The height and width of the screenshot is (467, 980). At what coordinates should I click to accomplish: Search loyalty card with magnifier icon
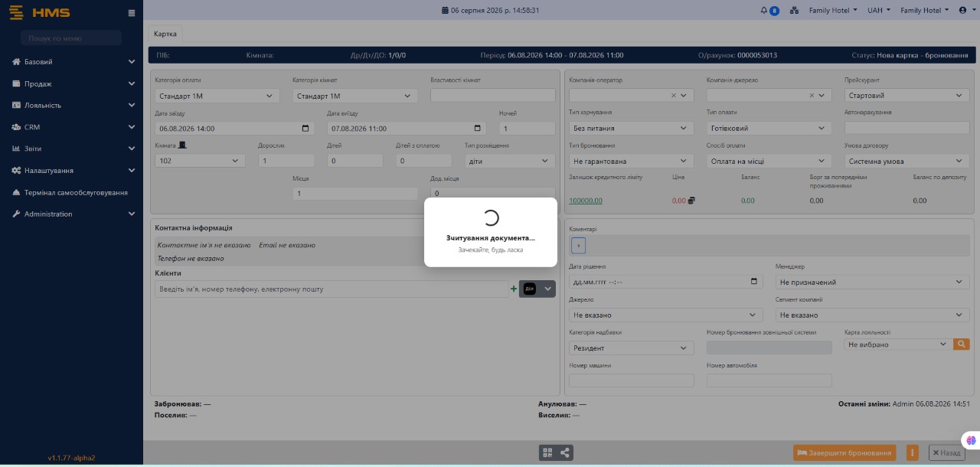pyautogui.click(x=961, y=345)
